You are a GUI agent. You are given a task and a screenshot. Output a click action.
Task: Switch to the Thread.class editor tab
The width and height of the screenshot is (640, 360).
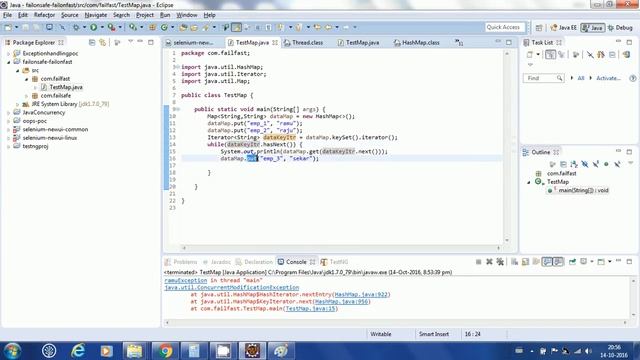303,42
